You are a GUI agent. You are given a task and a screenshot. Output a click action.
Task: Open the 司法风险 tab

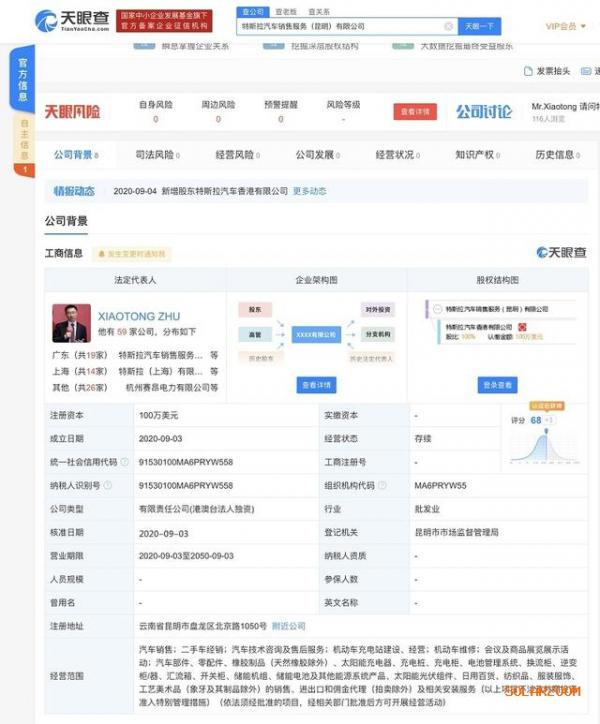(x=158, y=155)
